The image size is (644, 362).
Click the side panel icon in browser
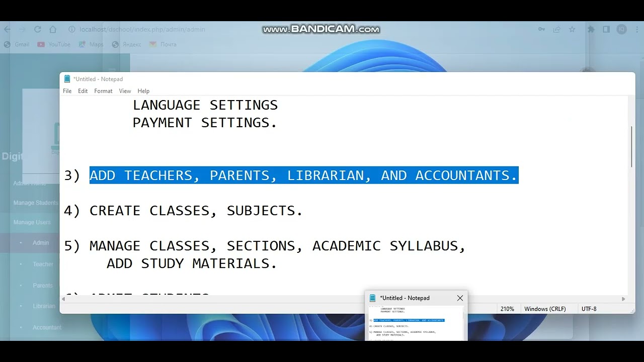click(606, 29)
